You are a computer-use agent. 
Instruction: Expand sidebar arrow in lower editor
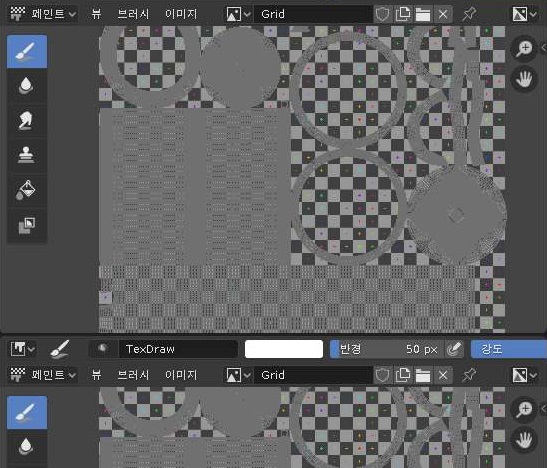(x=544, y=408)
